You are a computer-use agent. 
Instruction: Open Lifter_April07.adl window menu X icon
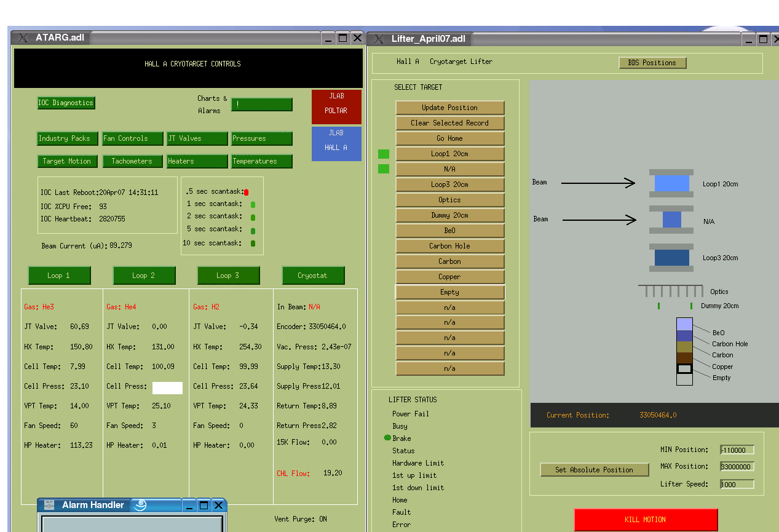[379, 39]
